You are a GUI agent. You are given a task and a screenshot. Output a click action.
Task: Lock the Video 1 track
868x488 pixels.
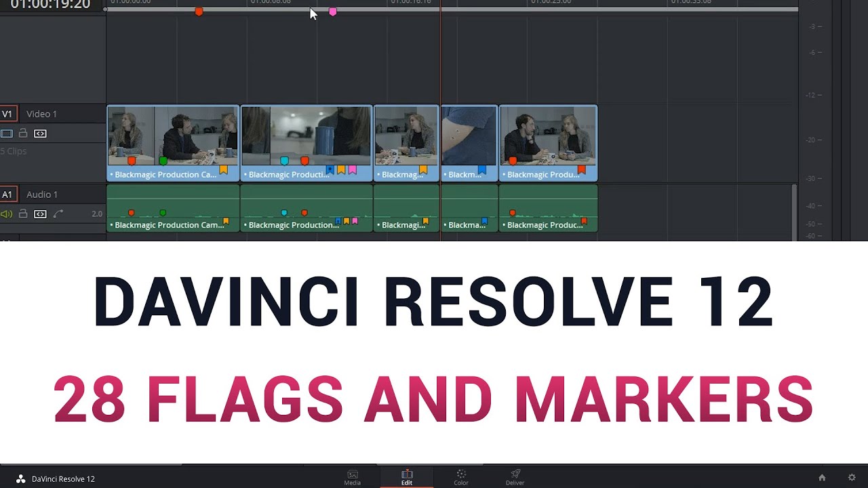coord(23,134)
